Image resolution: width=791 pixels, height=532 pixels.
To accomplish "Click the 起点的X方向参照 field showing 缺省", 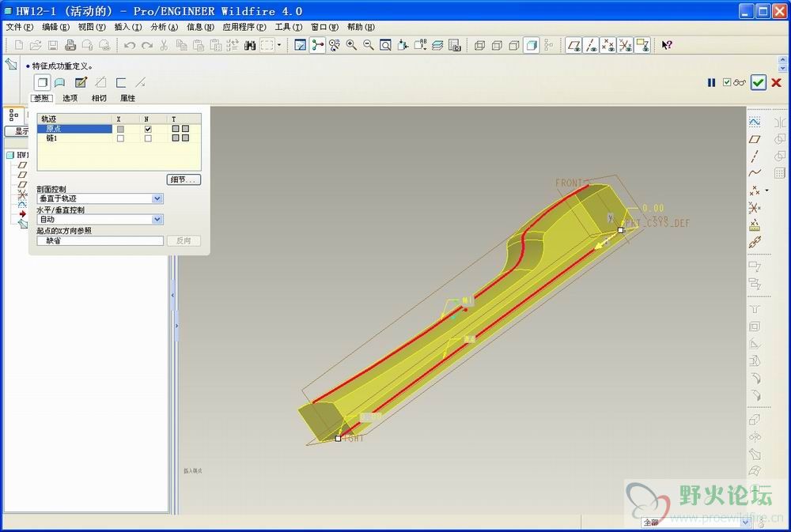I will coord(100,241).
